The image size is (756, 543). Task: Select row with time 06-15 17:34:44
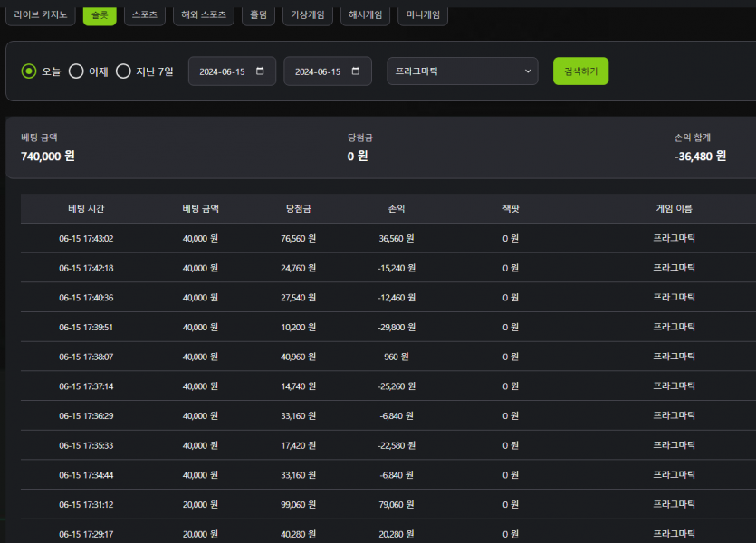pos(388,475)
